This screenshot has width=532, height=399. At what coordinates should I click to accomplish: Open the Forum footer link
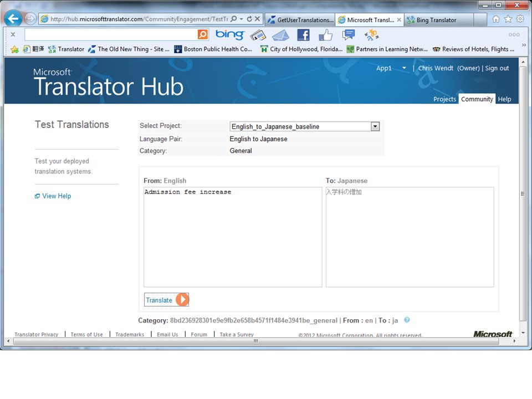199,335
